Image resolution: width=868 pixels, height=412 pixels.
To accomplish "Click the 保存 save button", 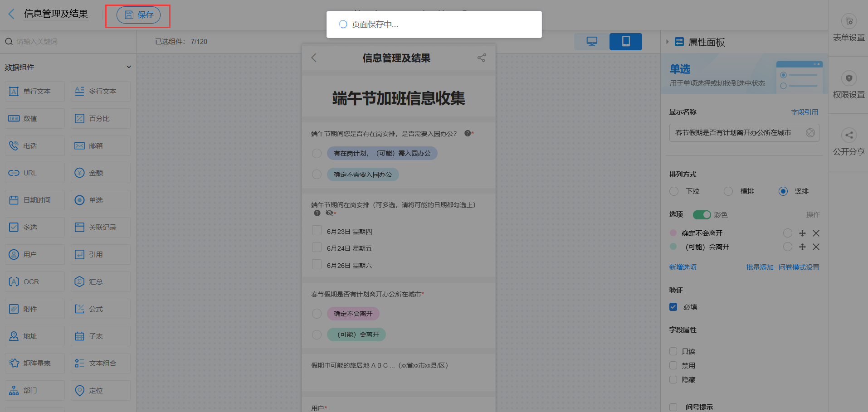I will click(x=138, y=15).
